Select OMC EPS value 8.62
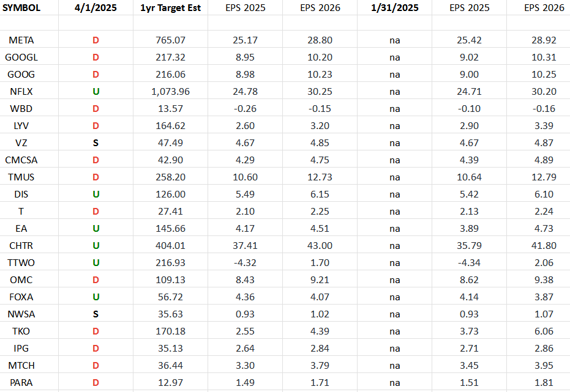The width and height of the screenshot is (570, 392). (x=470, y=279)
